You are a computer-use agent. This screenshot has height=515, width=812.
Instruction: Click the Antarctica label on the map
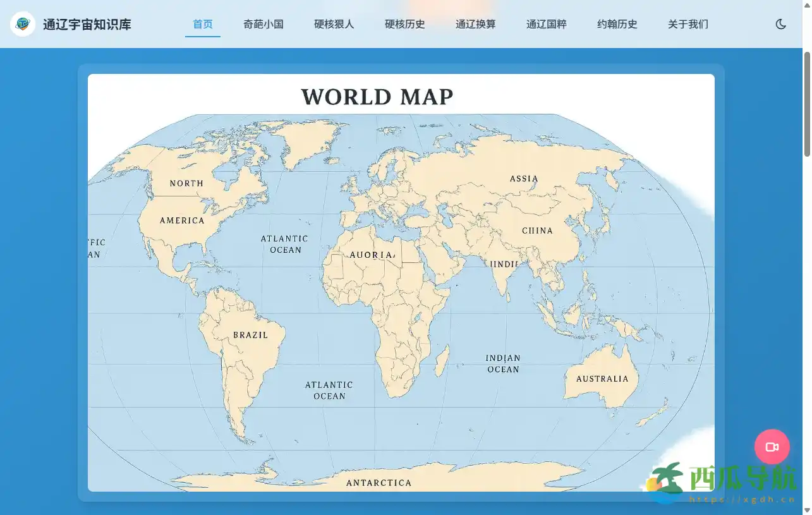tap(379, 483)
